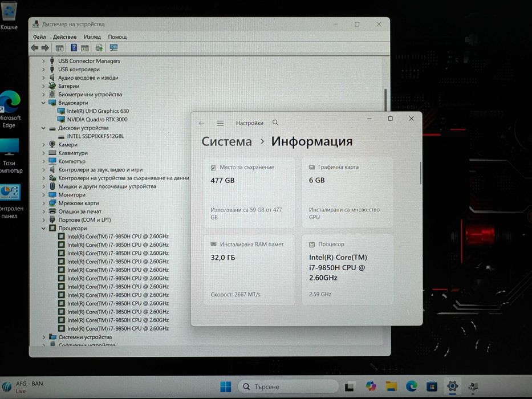Select NVIDIA Quadro RTX 3000 adapter
The image size is (532, 399).
click(x=97, y=120)
